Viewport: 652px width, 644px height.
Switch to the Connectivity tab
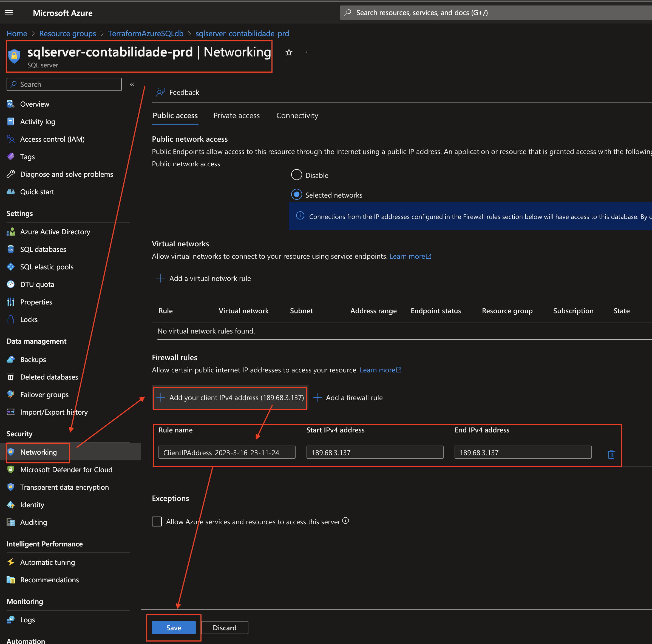click(297, 116)
